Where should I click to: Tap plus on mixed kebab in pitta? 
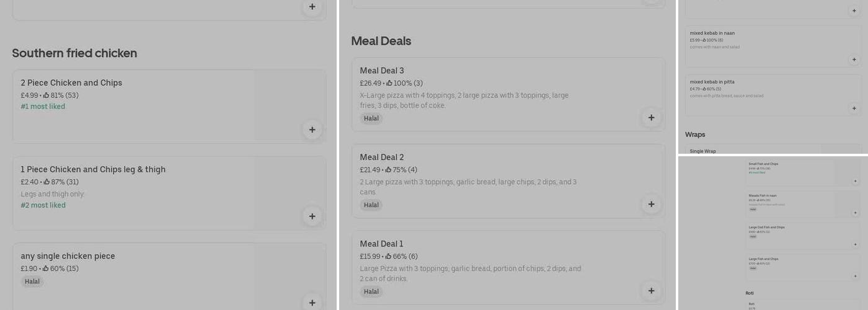pos(854,108)
